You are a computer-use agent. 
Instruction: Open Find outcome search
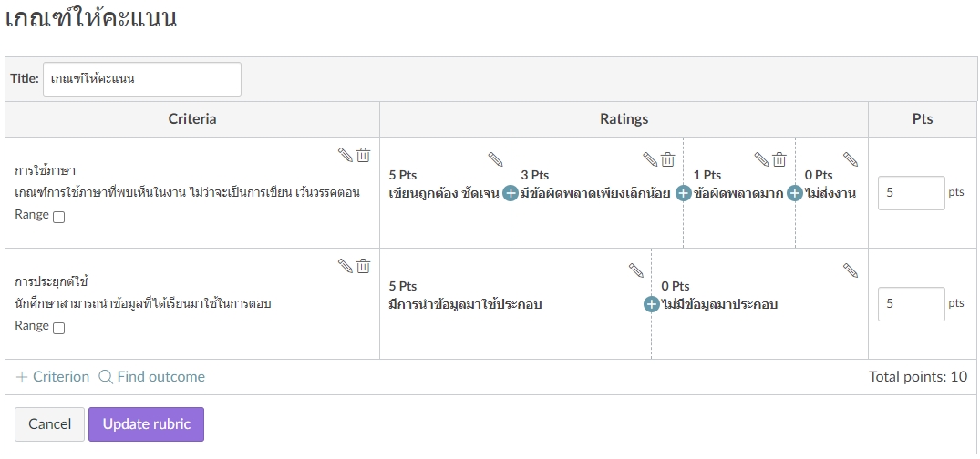click(x=151, y=377)
